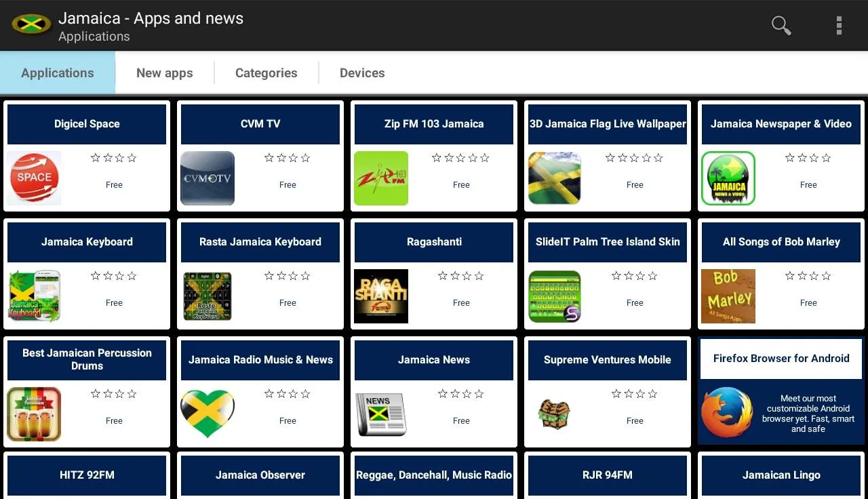Open the 3D Jamaica Flag wallpaper icon

point(555,178)
